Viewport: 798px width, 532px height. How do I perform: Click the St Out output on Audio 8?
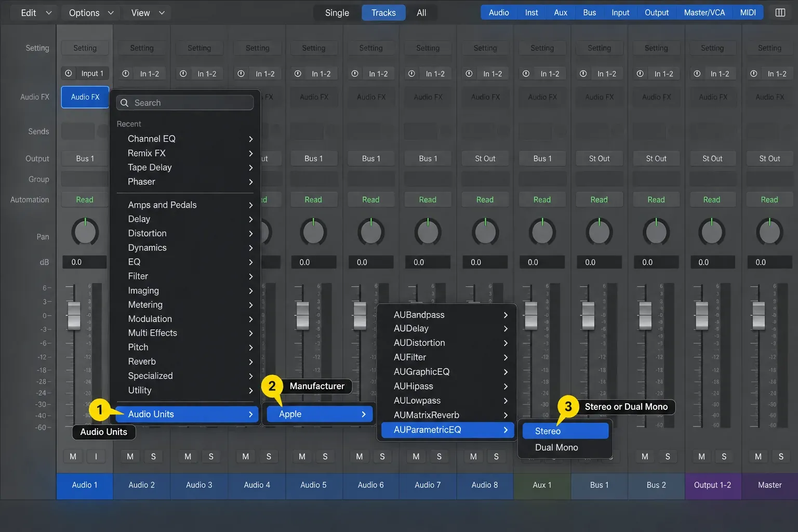(x=485, y=158)
